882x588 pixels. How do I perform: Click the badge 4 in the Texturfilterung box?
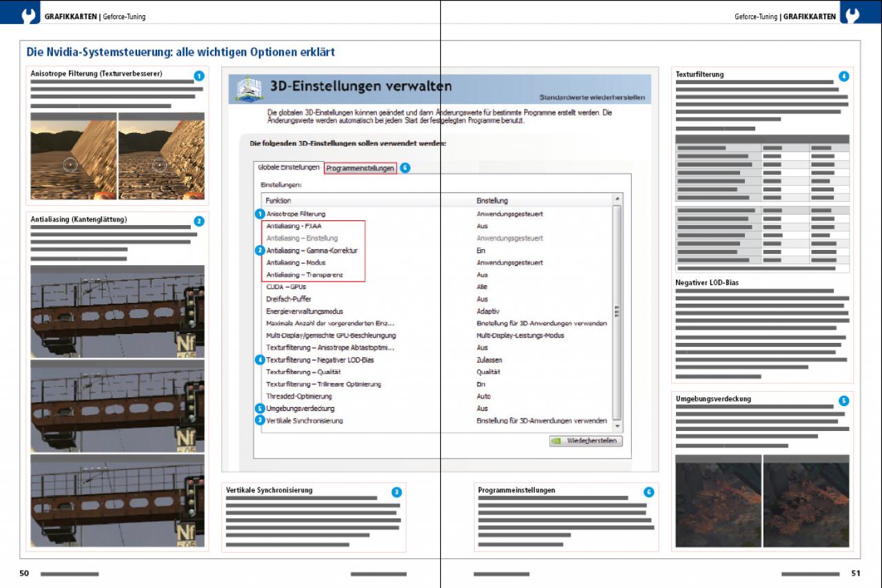click(843, 76)
